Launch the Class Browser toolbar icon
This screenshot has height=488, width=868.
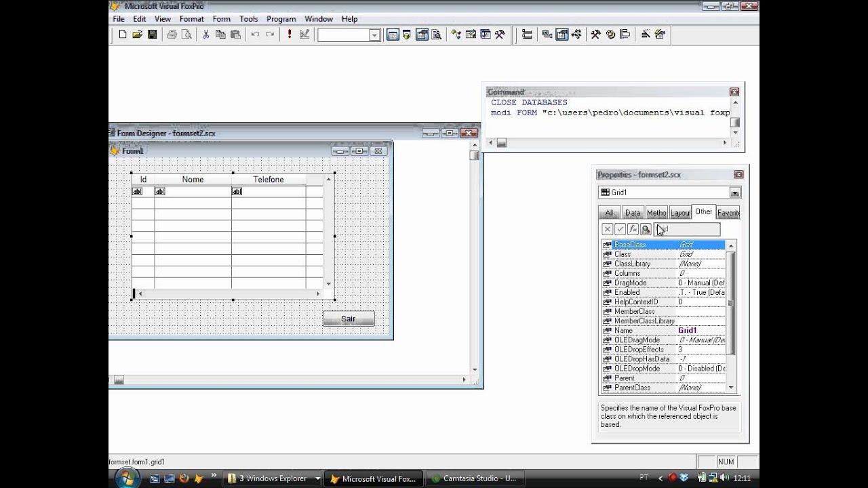pyautogui.click(x=456, y=35)
